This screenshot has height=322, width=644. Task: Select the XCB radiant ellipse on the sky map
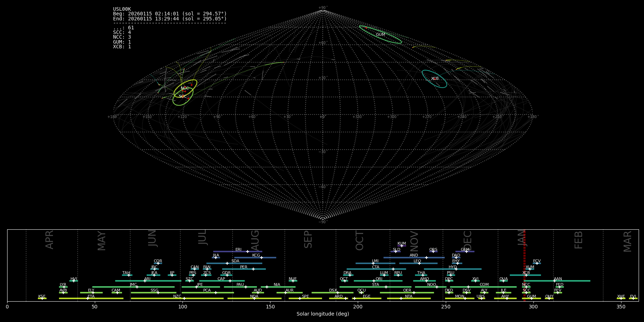(434, 79)
